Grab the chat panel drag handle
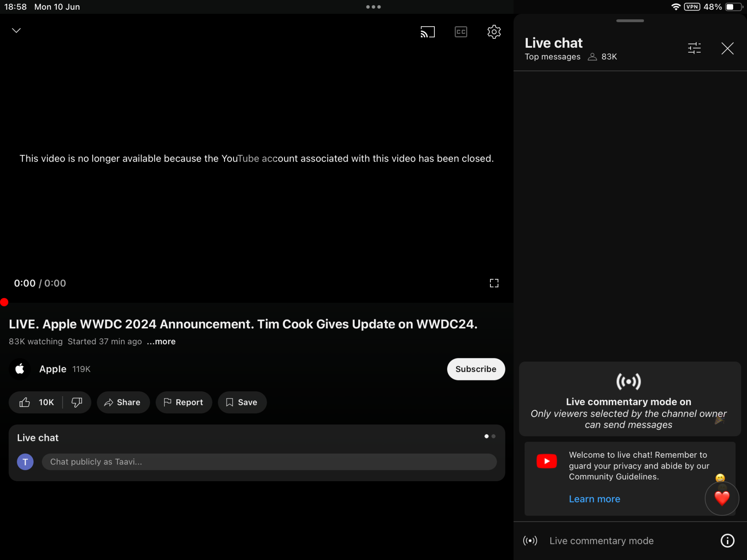The height and width of the screenshot is (560, 747). 630,21
